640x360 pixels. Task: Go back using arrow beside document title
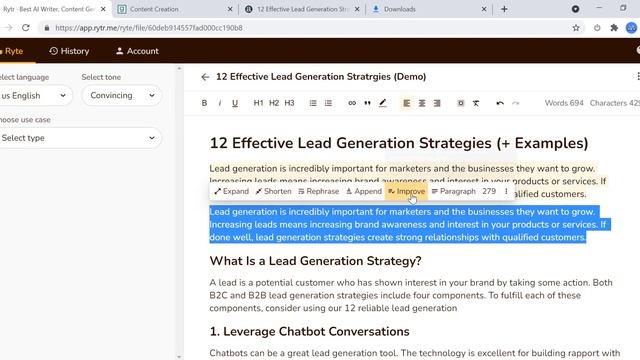(x=205, y=77)
